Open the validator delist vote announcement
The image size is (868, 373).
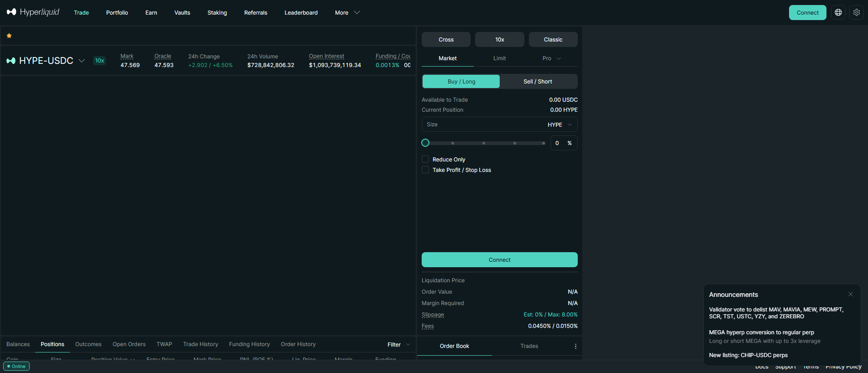pyautogui.click(x=776, y=313)
